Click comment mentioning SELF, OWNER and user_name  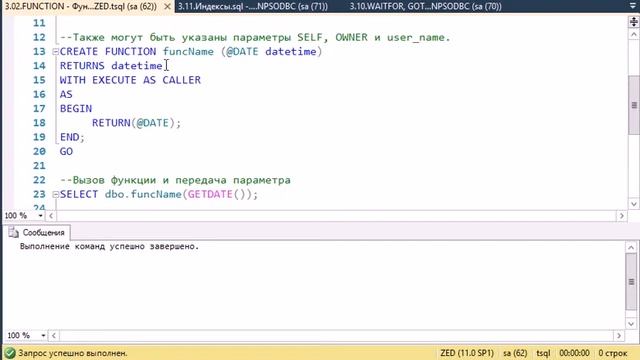pos(255,38)
